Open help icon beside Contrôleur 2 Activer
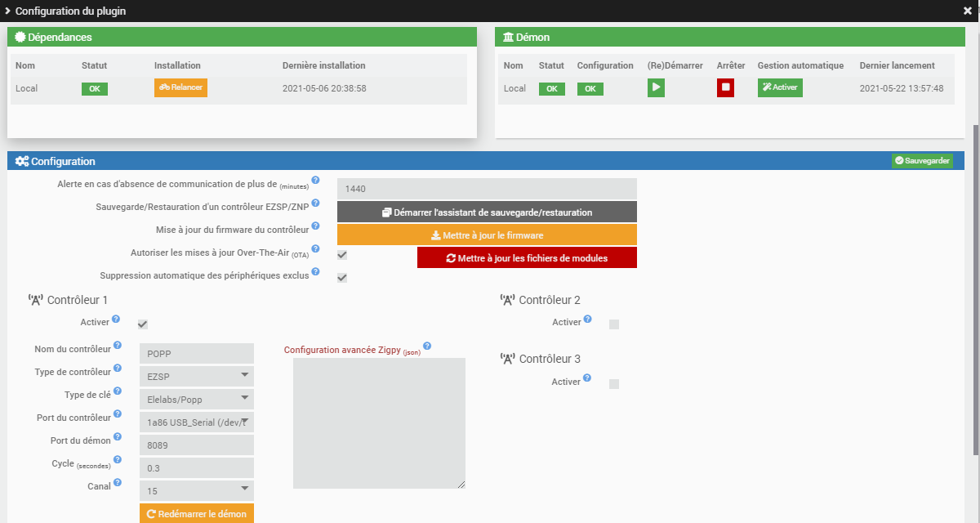The image size is (980, 523). [588, 319]
